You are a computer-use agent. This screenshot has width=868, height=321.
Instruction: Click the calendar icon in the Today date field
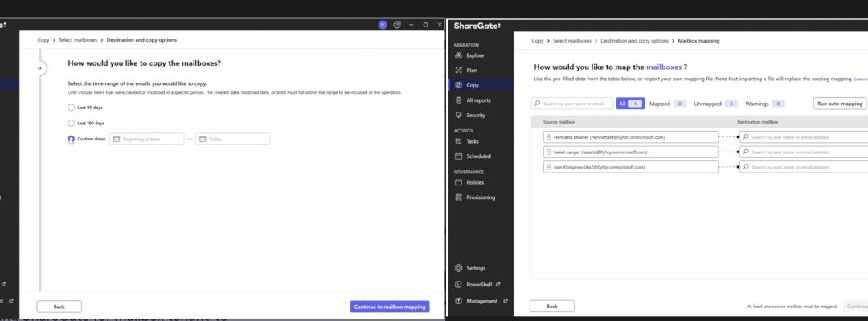203,139
